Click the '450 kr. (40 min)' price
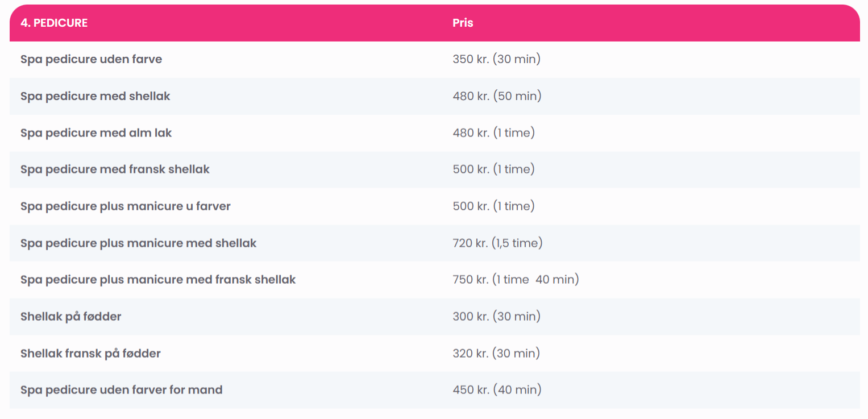Viewport: 868px width, 419px height. (x=497, y=390)
